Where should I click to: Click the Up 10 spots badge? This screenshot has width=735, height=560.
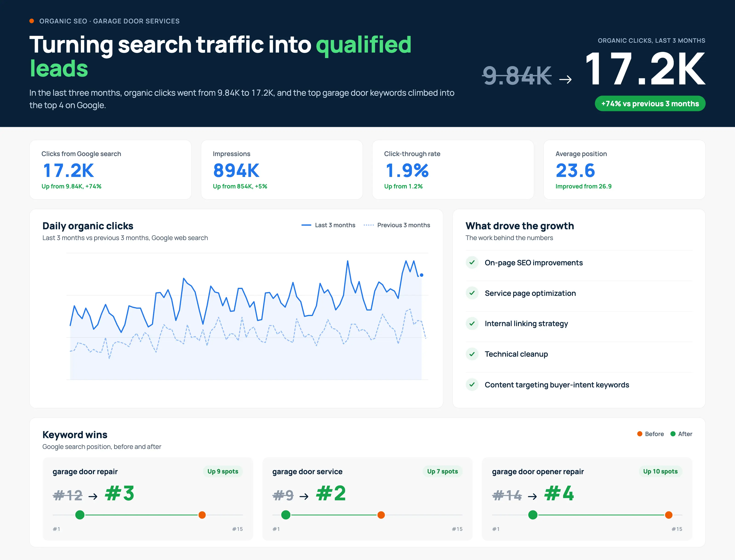660,471
